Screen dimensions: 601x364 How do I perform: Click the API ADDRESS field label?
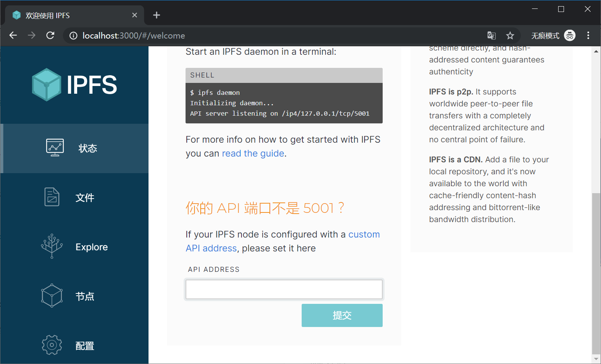tap(214, 270)
